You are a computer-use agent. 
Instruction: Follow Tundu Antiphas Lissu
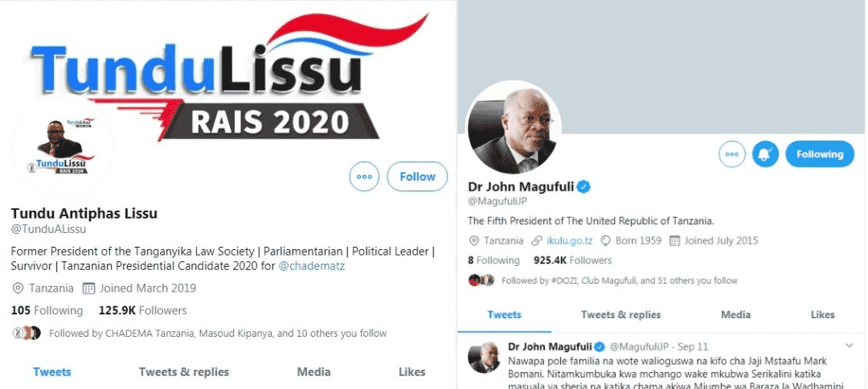pos(417,177)
